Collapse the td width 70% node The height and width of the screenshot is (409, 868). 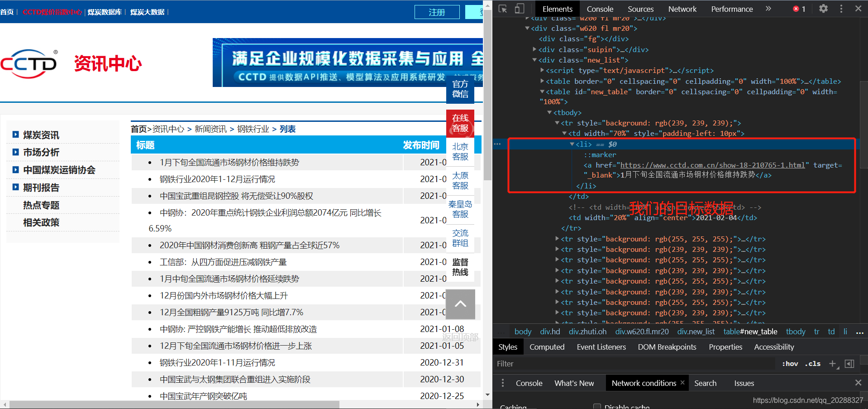coord(564,133)
